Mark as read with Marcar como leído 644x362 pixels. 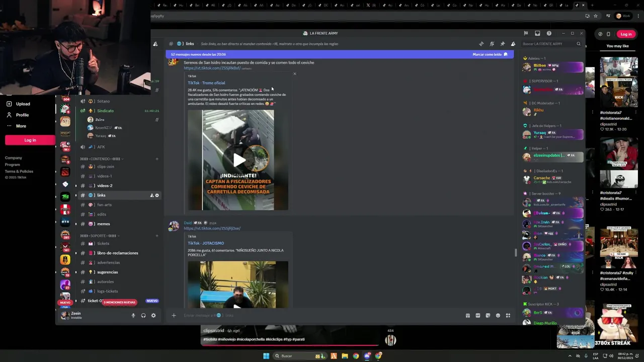[x=490, y=54]
